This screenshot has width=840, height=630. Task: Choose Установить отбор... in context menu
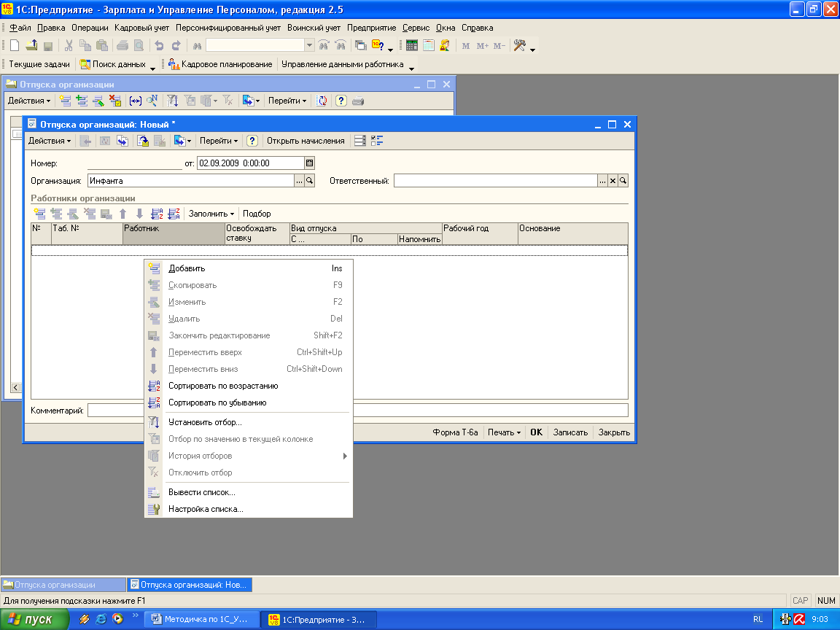coord(249,422)
